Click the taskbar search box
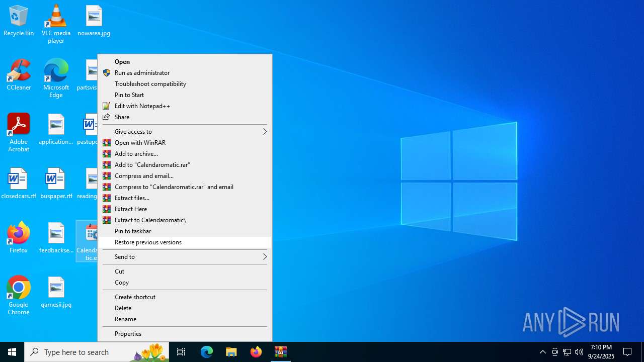The width and height of the screenshot is (644, 362). (x=97, y=352)
